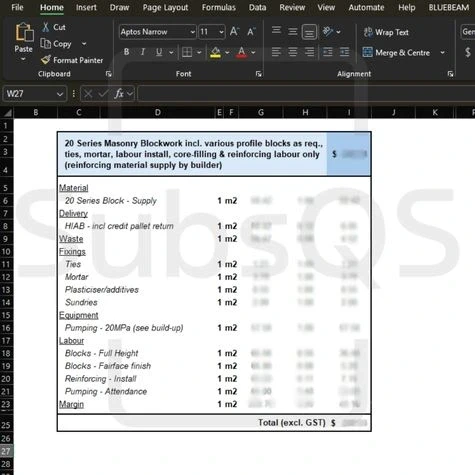Select column D header
This screenshot has width=475, height=475.
click(x=158, y=113)
